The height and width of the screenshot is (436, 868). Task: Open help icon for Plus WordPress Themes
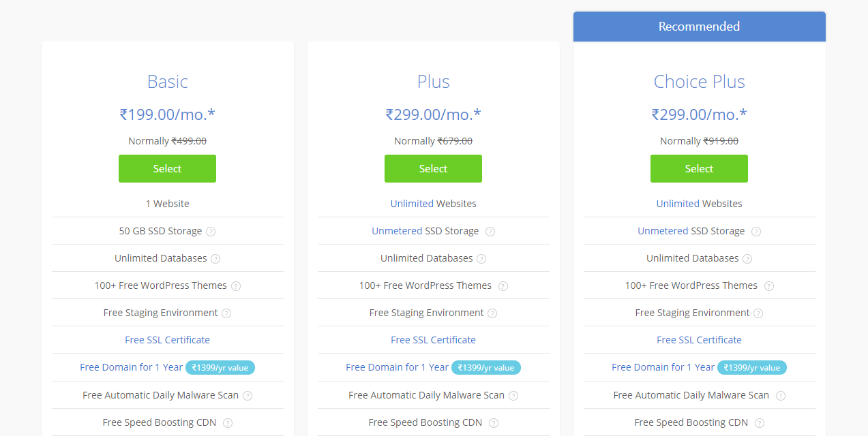(503, 286)
